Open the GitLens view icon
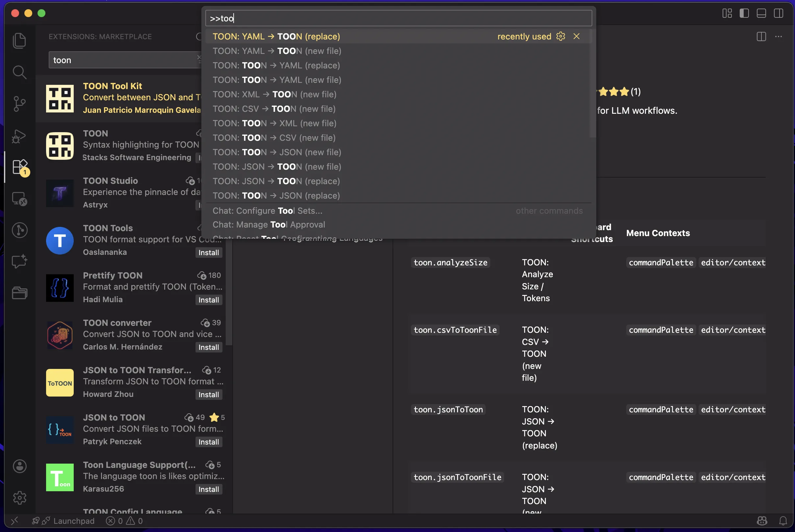795x532 pixels. 19,230
